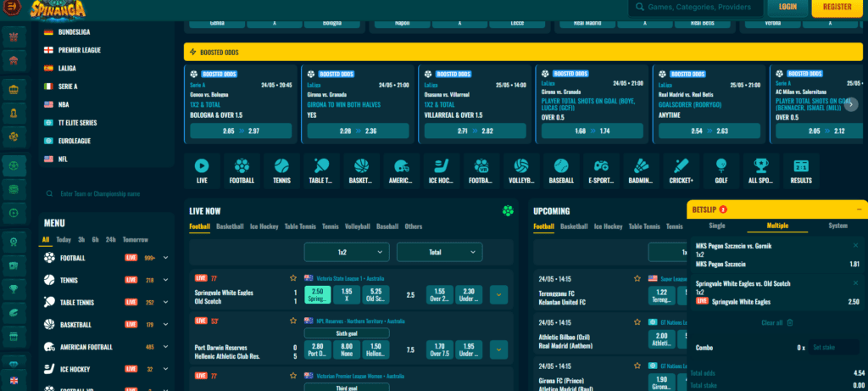Select the System betslip tab
Image resolution: width=868 pixels, height=391 pixels.
click(x=837, y=226)
